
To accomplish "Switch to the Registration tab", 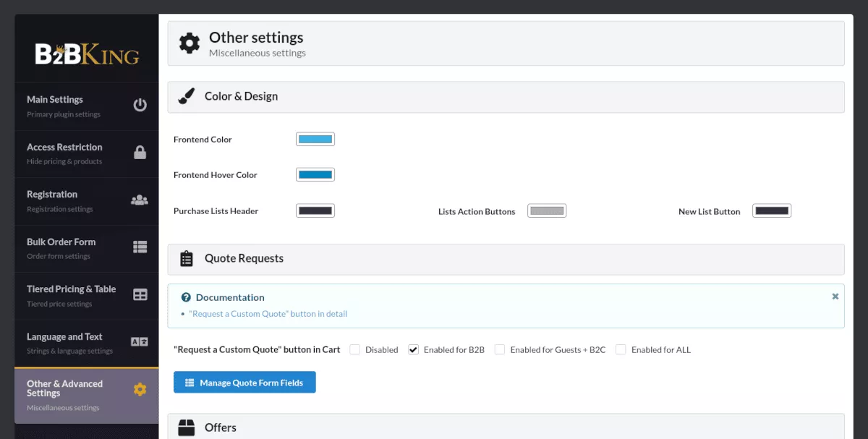I will (x=87, y=201).
